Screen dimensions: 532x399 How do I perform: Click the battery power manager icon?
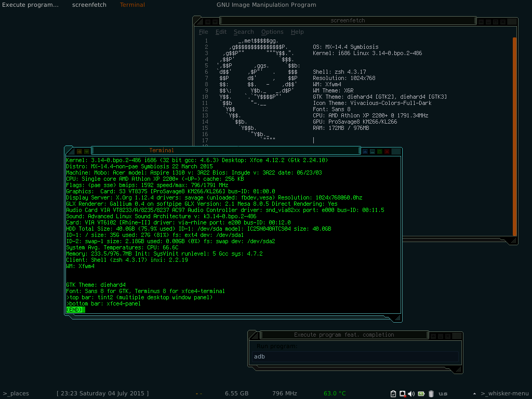421,394
